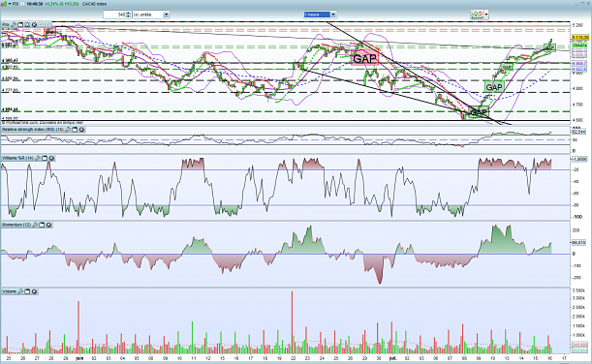This screenshot has height=364, width=592.
Task: Click the Momentum value tag on the right axis
Action: coord(579,243)
